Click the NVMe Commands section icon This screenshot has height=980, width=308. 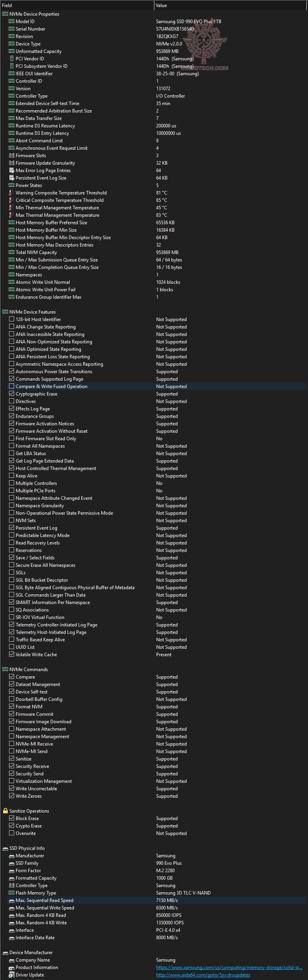(x=5, y=670)
